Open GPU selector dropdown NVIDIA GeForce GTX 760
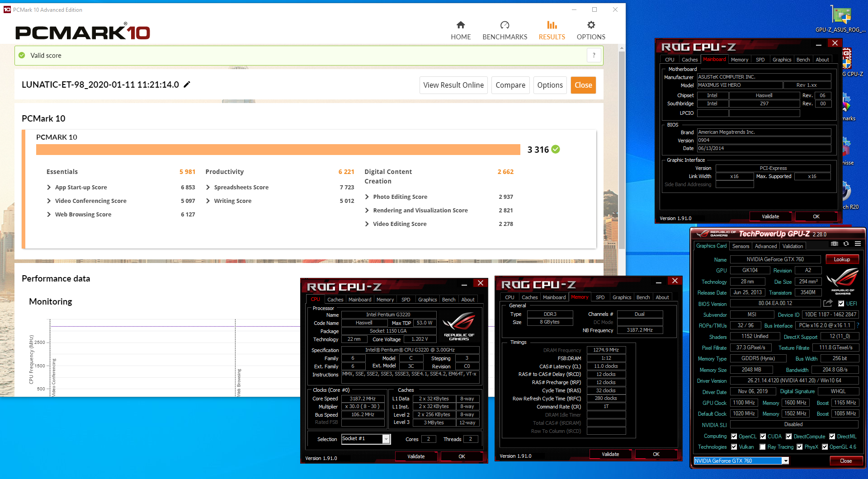The width and height of the screenshot is (868, 479). (x=785, y=461)
